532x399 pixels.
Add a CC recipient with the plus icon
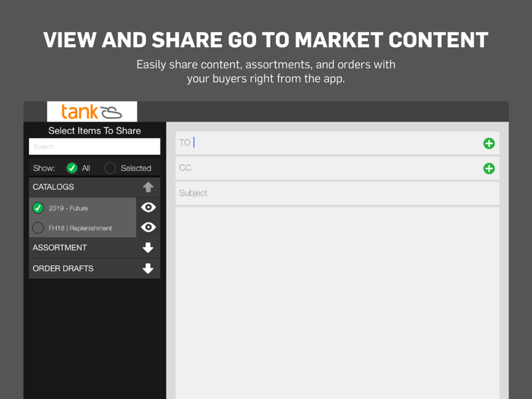(489, 169)
